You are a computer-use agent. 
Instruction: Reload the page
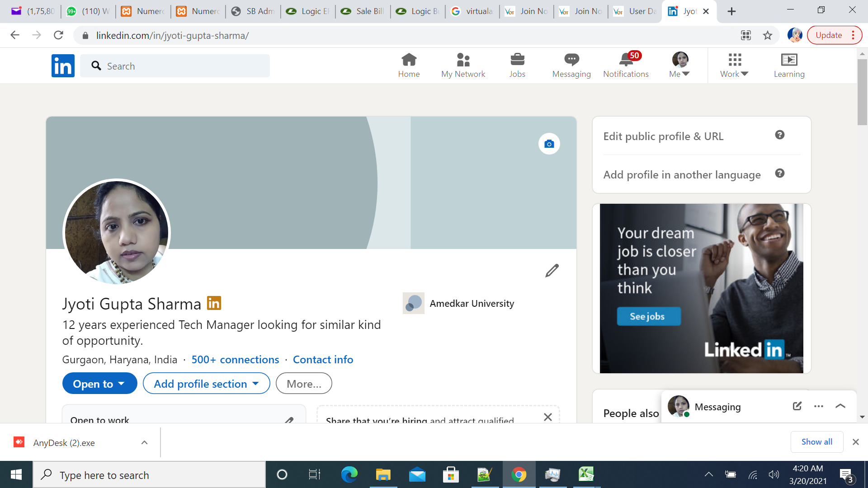click(58, 35)
